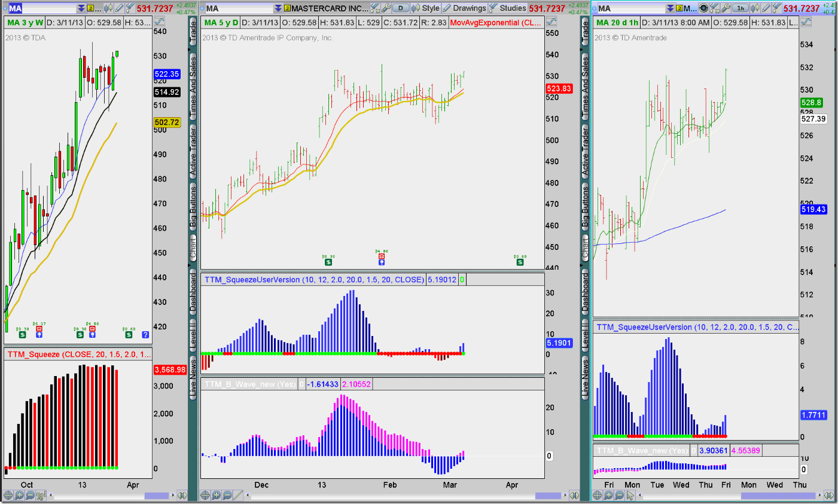Click expand arrows at left chart scrollbar end
This screenshot has height=504, width=838.
[x=182, y=496]
